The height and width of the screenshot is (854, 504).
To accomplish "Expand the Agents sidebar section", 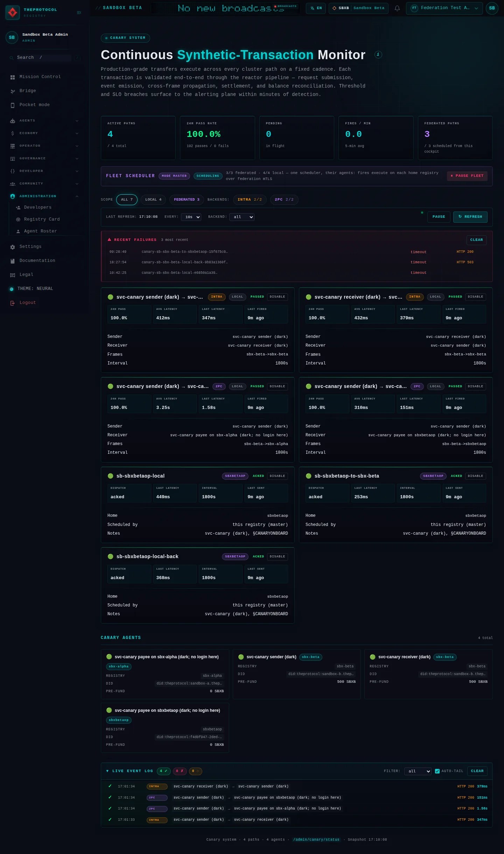I will click(x=44, y=120).
